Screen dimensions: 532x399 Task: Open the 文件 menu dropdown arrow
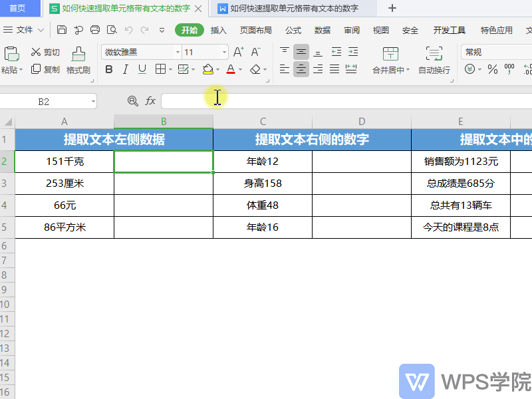41,30
